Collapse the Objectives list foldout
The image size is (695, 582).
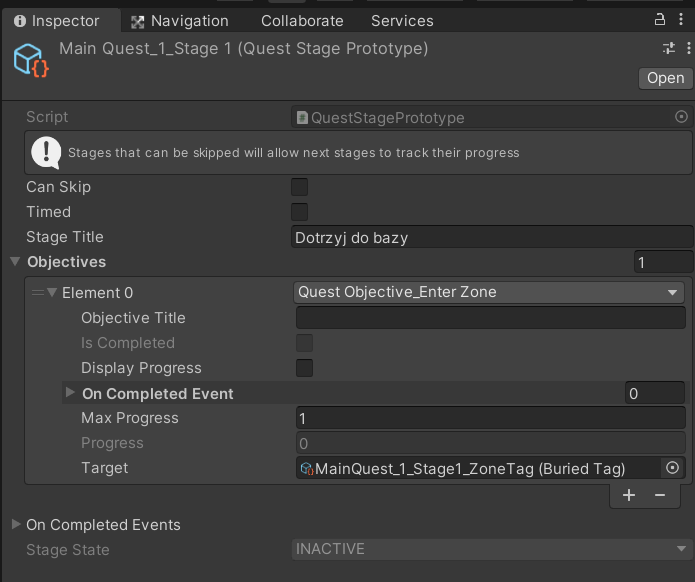click(15, 262)
